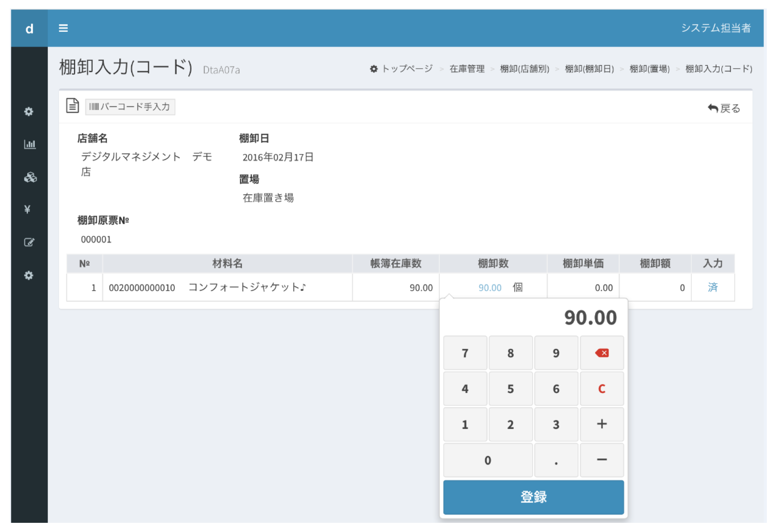Tap keypad digit 4
This screenshot has height=532, width=776.
pos(465,388)
